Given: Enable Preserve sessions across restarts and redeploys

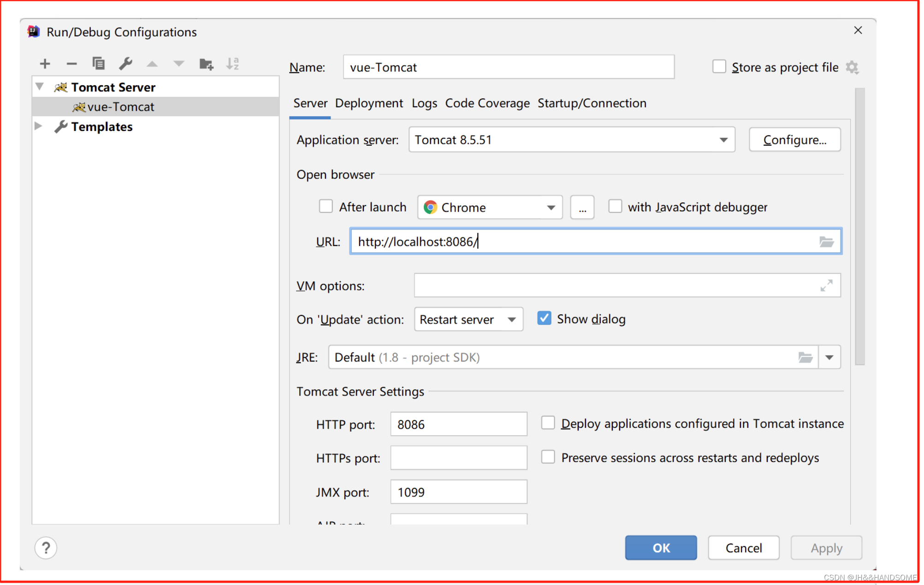Looking at the screenshot, I should [548, 457].
